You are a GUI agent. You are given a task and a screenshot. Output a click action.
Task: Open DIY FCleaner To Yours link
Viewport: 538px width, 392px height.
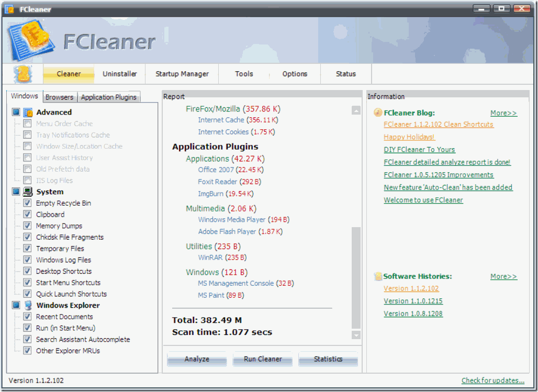[419, 150]
